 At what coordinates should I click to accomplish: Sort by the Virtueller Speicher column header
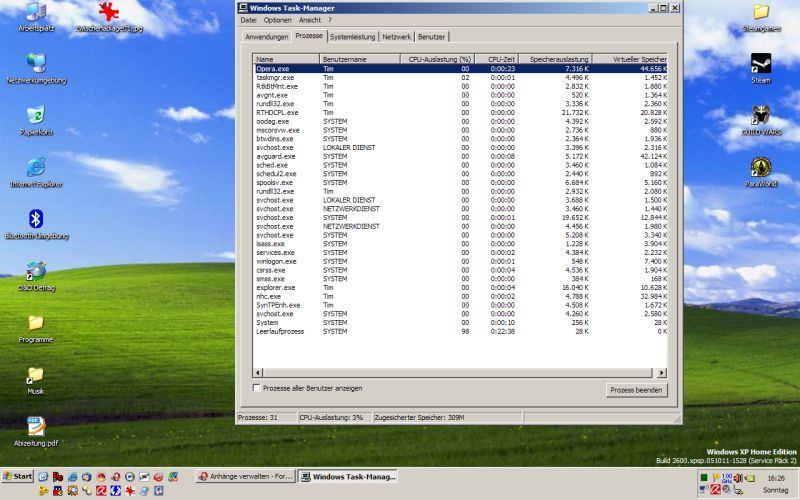coord(630,59)
